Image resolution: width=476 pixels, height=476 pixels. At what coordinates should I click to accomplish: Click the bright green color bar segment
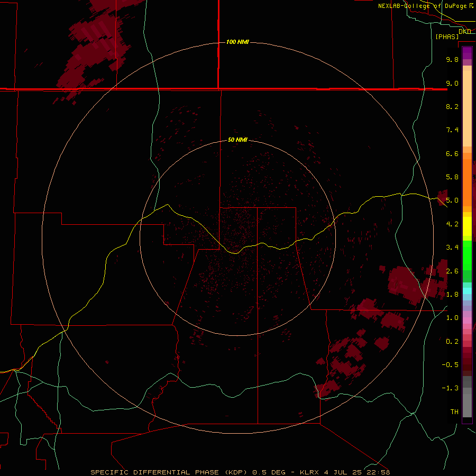467,255
